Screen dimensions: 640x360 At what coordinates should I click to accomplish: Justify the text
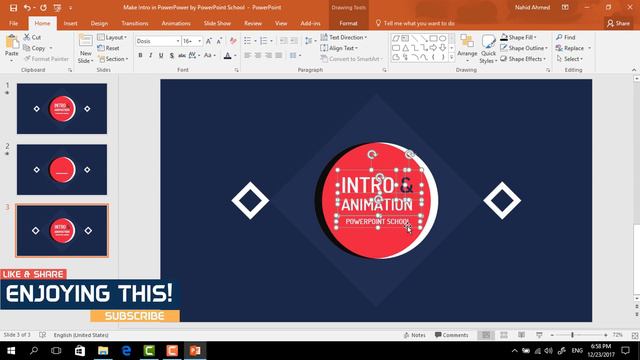click(x=279, y=56)
